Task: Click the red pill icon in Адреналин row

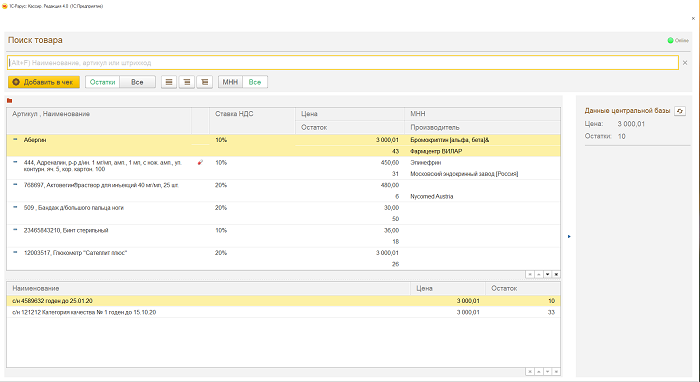Action: pyautogui.click(x=200, y=163)
